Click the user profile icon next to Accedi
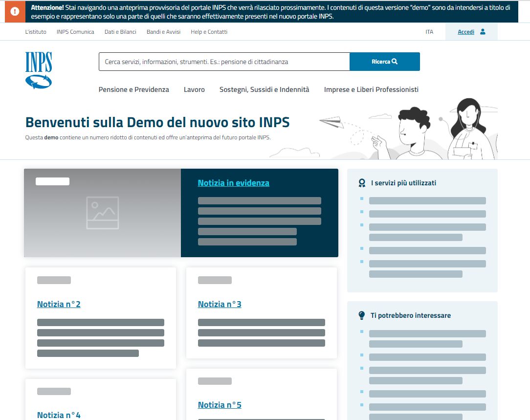 pos(482,31)
